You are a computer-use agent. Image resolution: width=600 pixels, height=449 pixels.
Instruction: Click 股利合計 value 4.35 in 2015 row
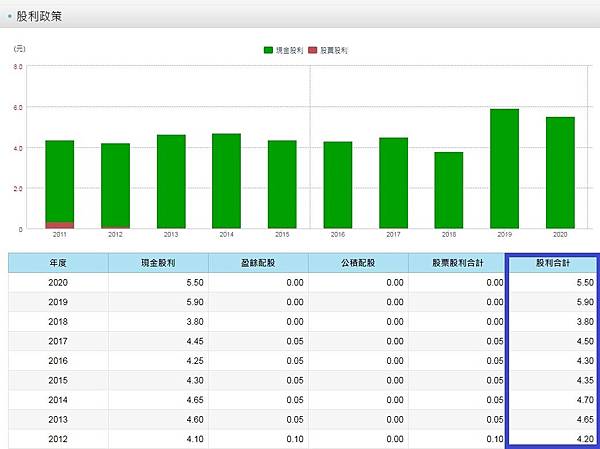coord(585,380)
